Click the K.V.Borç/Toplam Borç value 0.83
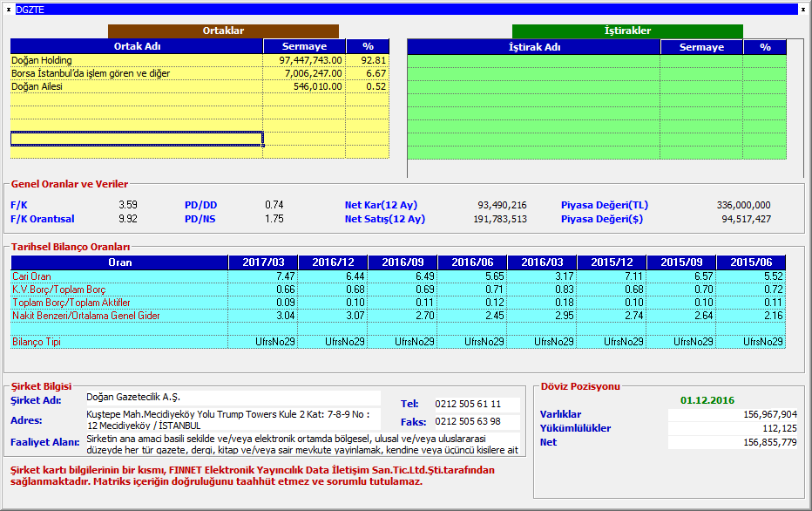This screenshot has height=511, width=812. (565, 290)
